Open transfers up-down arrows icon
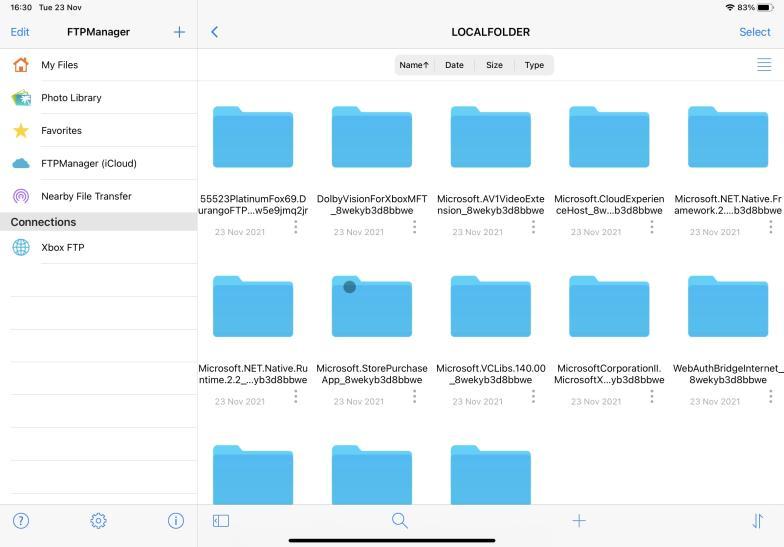Image resolution: width=784 pixels, height=547 pixels. point(758,520)
